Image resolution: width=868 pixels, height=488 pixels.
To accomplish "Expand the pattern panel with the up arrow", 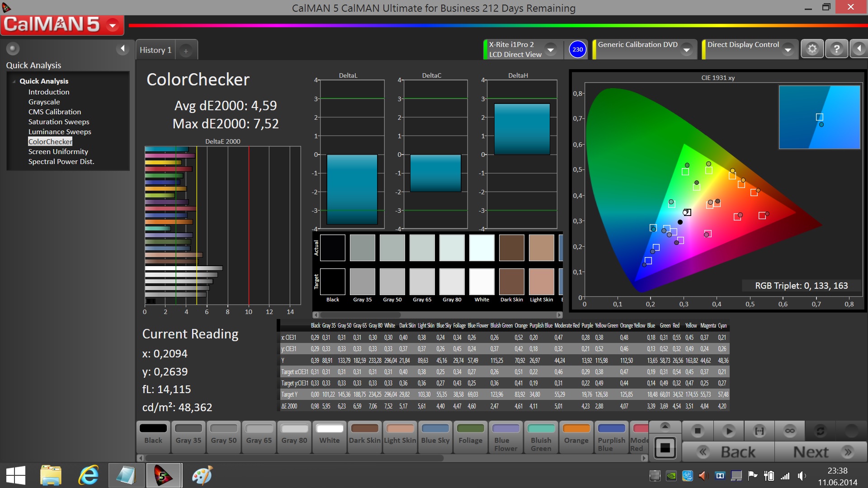I will 665,426.
